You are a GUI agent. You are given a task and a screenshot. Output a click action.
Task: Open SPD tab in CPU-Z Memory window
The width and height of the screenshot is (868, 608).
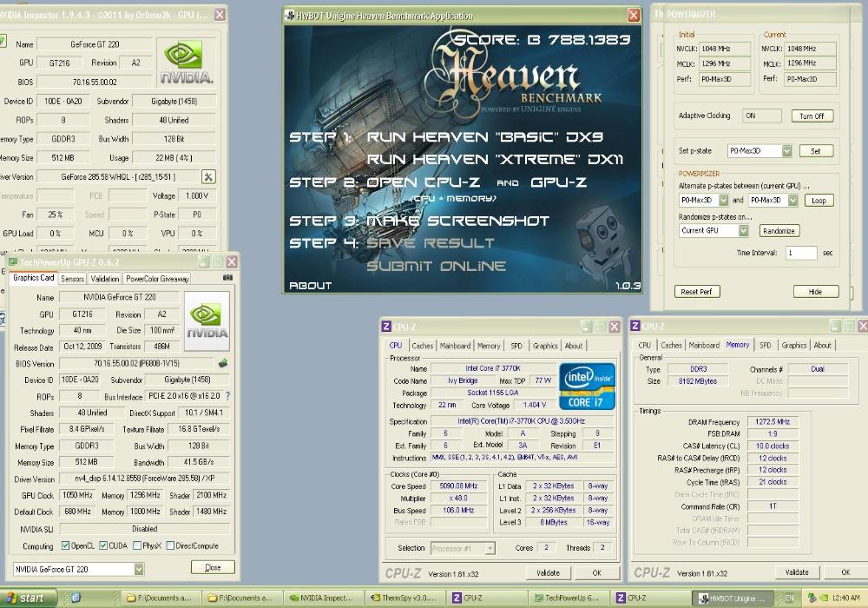(765, 345)
